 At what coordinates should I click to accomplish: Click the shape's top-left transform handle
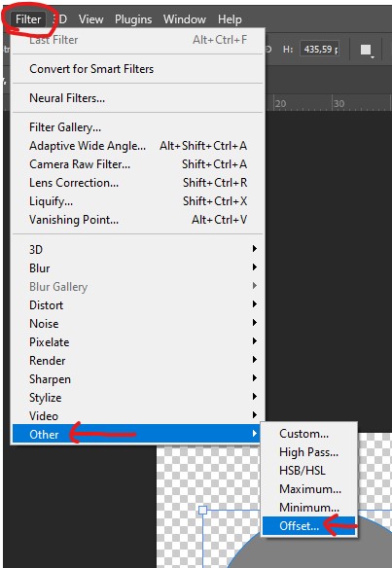(203, 510)
